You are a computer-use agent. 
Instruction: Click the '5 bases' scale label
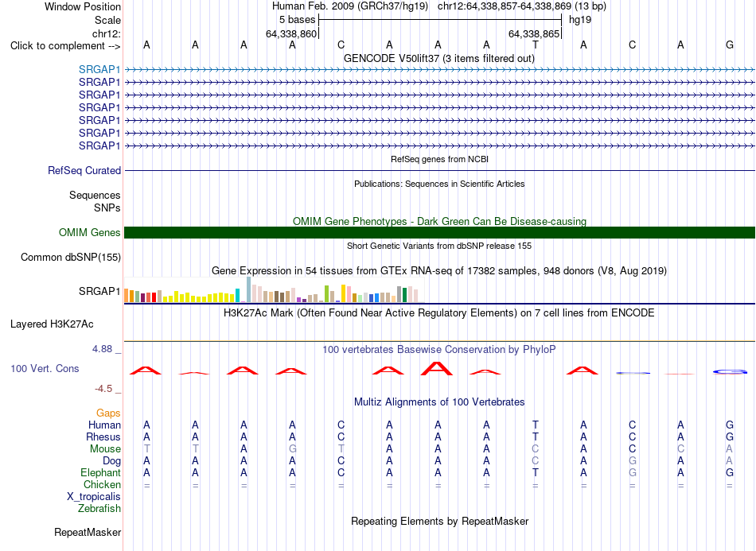(297, 20)
